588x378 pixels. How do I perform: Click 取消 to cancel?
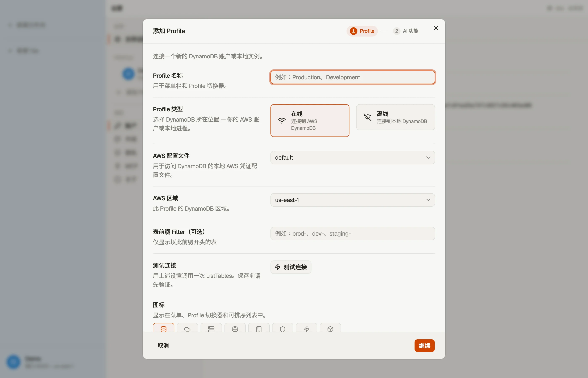tap(163, 346)
